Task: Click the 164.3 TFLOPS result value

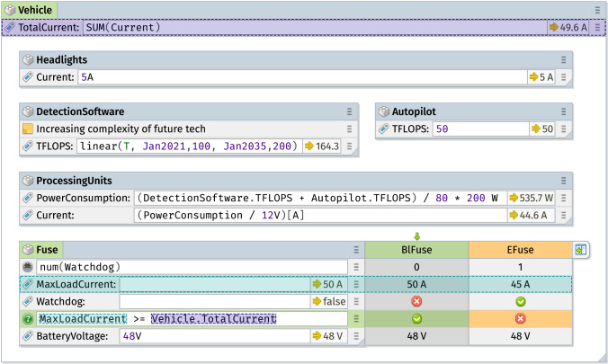Action: click(x=322, y=146)
